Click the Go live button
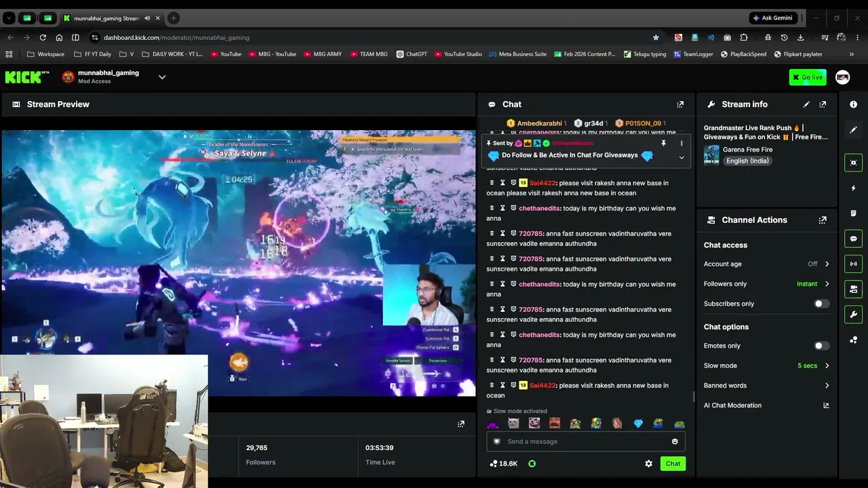The width and height of the screenshot is (868, 488). coord(808,77)
